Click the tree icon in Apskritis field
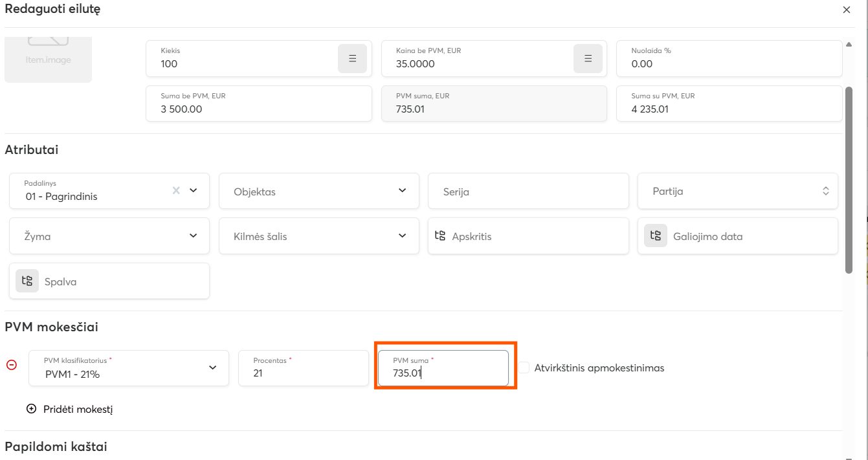The height and width of the screenshot is (460, 868). point(440,236)
